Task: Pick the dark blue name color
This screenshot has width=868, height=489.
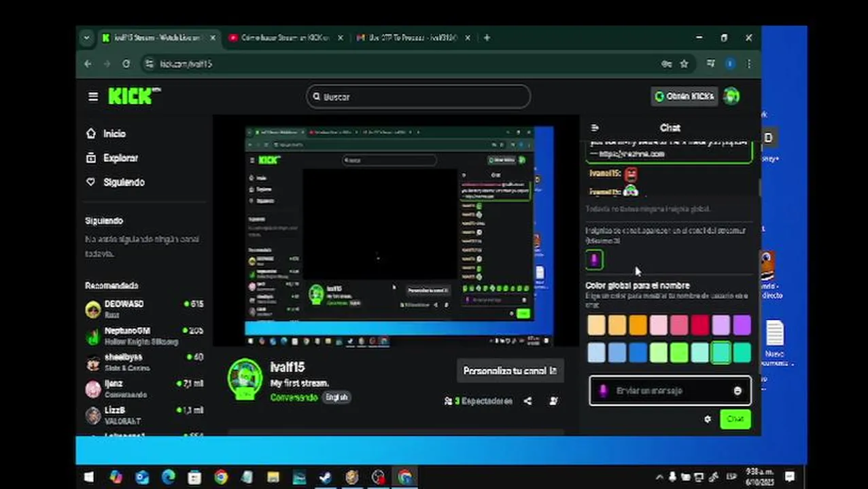Action: [x=638, y=352]
